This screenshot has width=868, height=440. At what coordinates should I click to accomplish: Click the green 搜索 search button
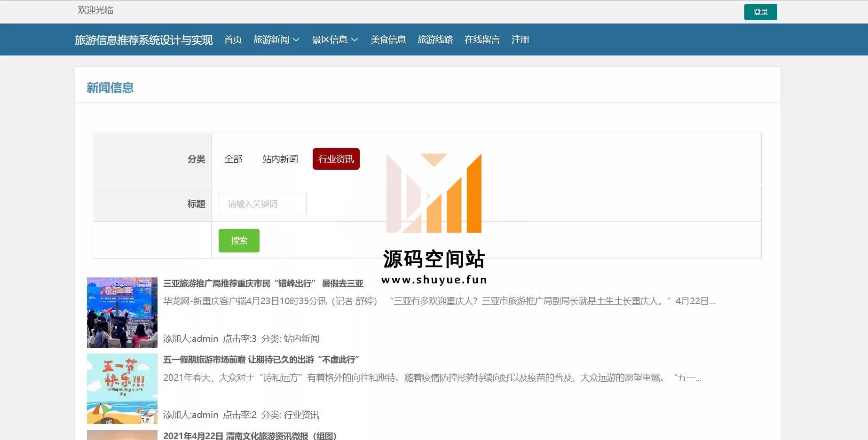239,241
